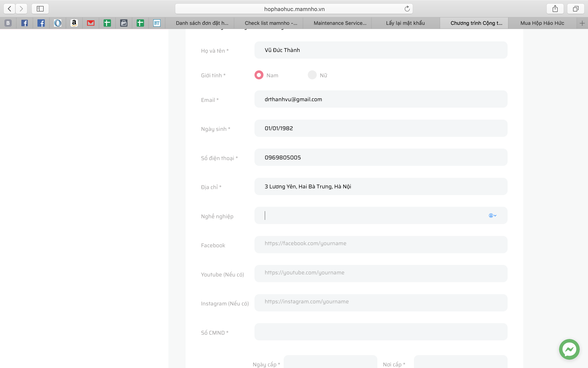588x368 pixels.
Task: Click the Ngày sinh date field
Action: 381,128
